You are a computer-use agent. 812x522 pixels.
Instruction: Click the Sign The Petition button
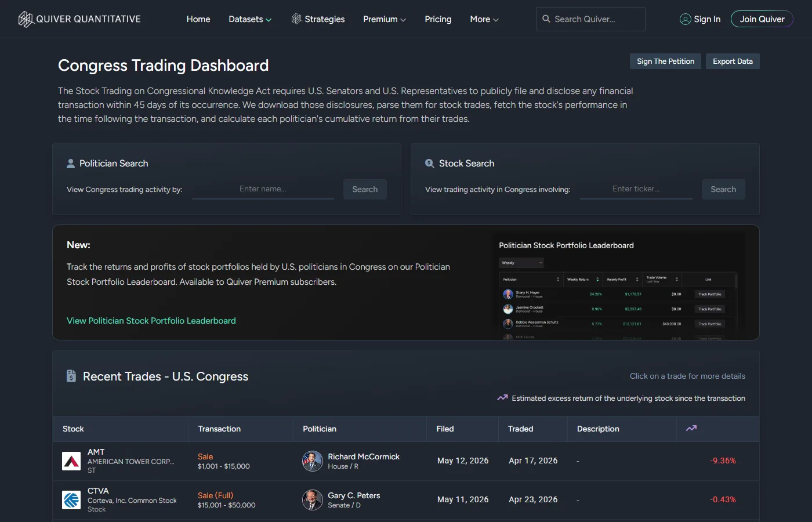click(x=665, y=61)
